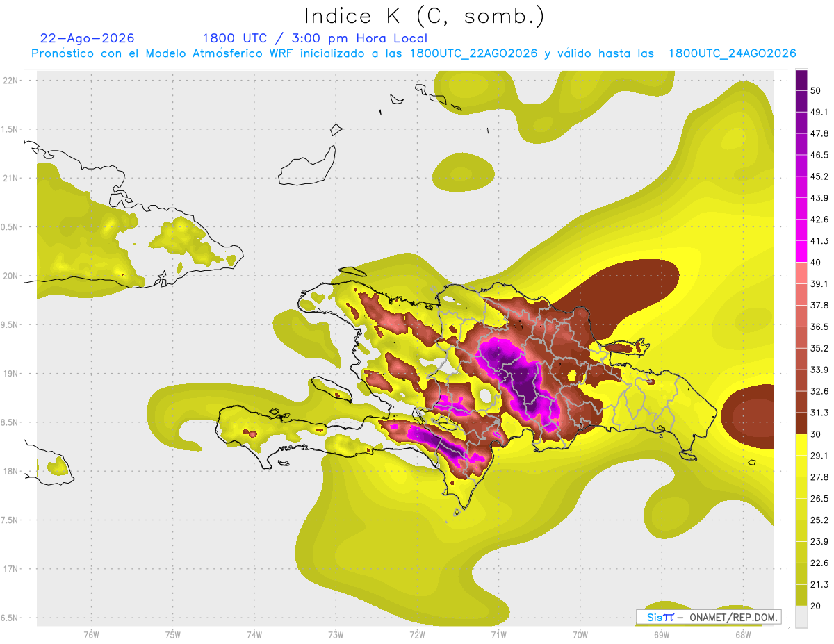Click the '31.3' color bar label

[x=819, y=413]
